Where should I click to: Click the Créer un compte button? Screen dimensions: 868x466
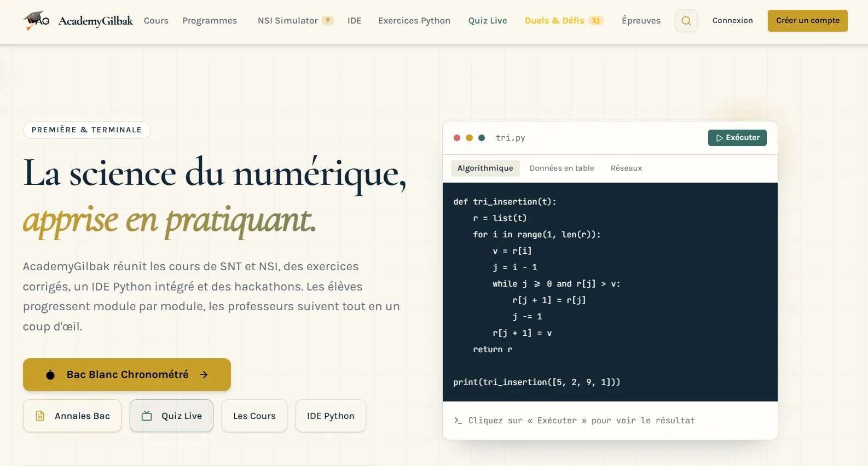click(808, 21)
